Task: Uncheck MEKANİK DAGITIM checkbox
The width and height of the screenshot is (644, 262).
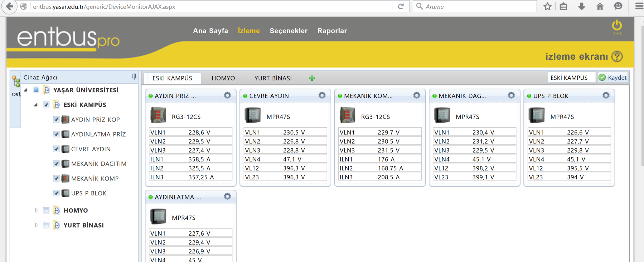Action: [x=56, y=163]
